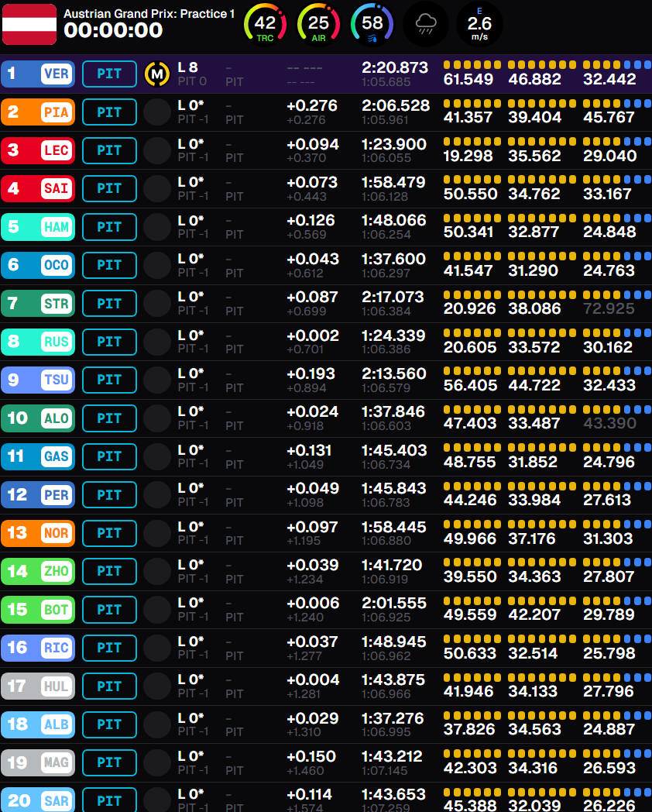Click ZHO's gap to leader +1.234
Screen dimensions: 652x812
[305, 579]
